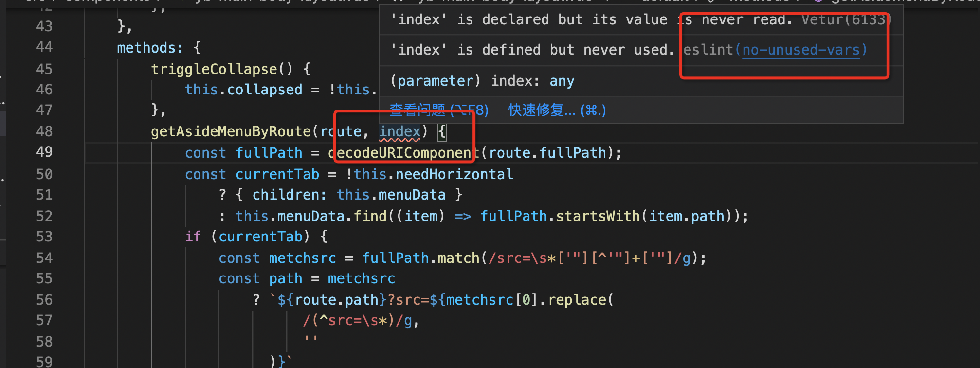Click line number 49 in gutter
The image size is (980, 368).
[x=44, y=152]
